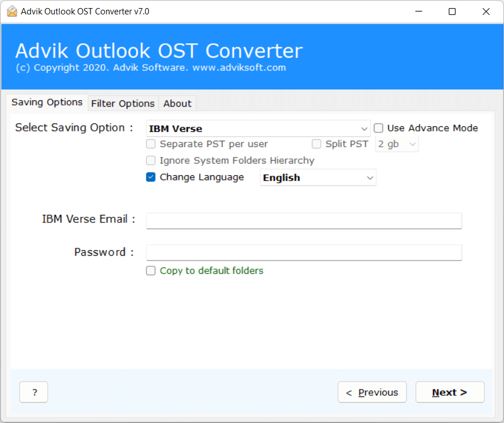
Task: Open the Filter Options tab
Action: (x=123, y=103)
